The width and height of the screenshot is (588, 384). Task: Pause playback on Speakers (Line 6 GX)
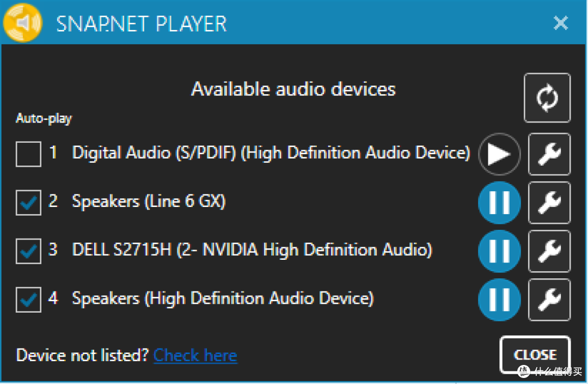pos(499,203)
